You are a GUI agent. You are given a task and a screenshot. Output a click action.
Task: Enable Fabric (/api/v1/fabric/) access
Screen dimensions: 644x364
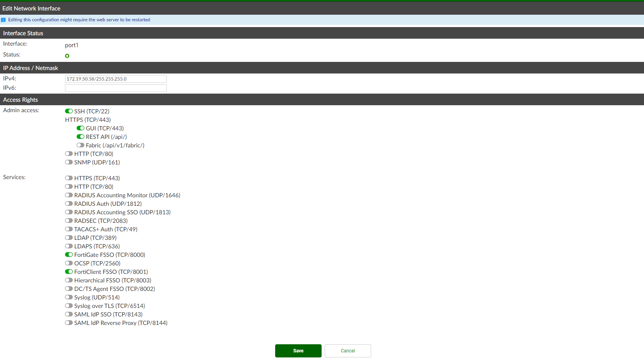[x=80, y=145]
